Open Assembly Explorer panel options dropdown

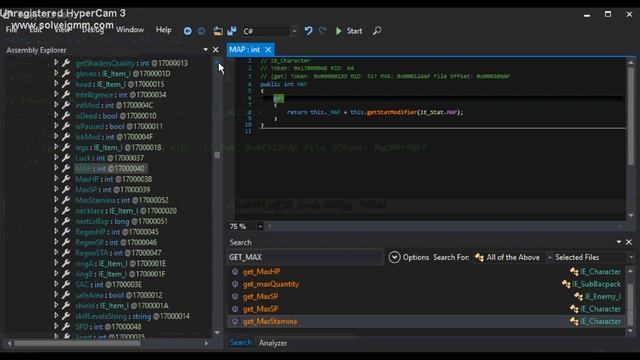pyautogui.click(x=205, y=50)
